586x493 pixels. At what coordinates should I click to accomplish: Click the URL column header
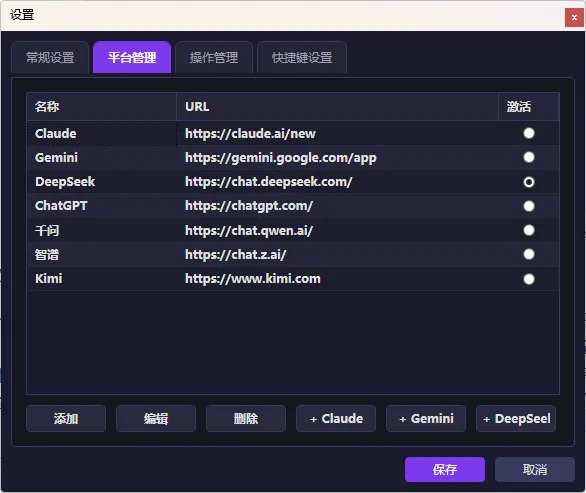click(337, 107)
